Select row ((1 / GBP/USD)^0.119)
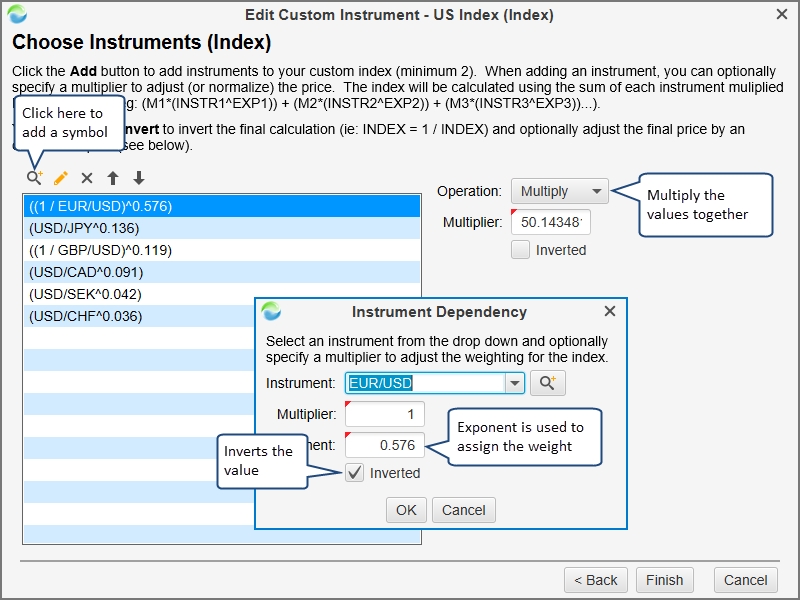This screenshot has height=600, width=800. 222,250
